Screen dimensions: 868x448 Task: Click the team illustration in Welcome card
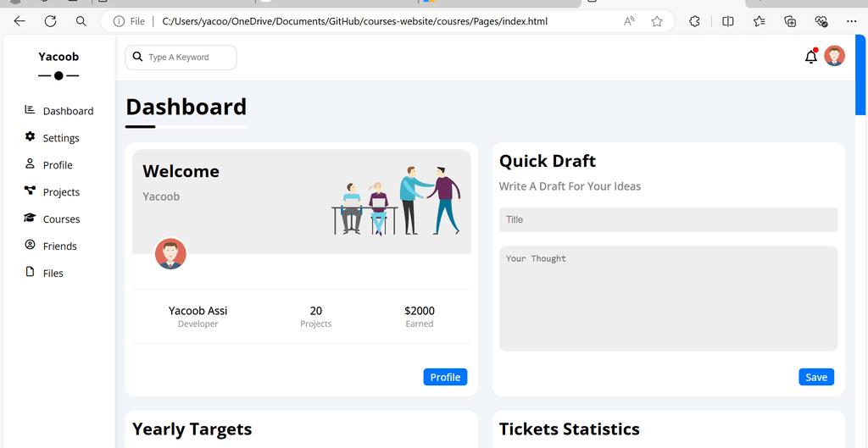[x=396, y=201]
